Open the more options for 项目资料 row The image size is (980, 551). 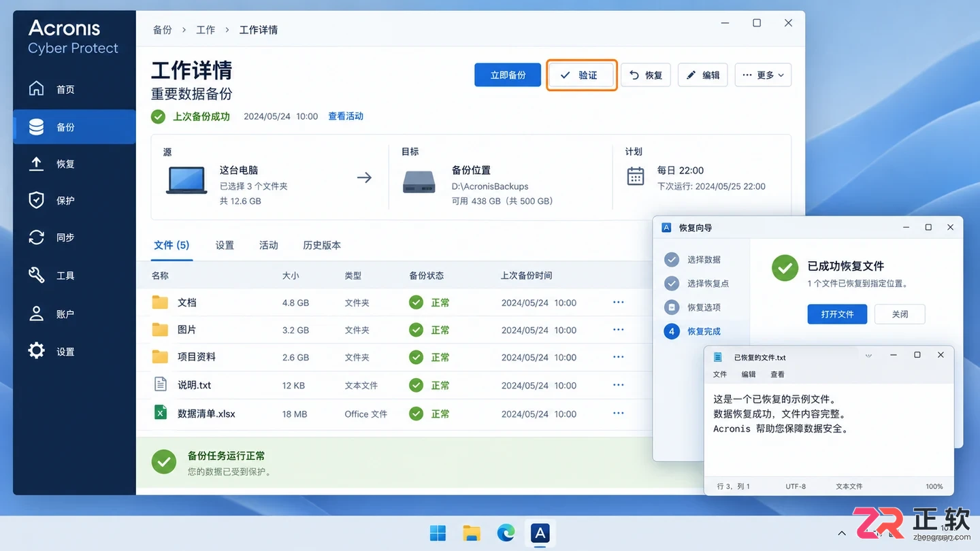click(618, 356)
